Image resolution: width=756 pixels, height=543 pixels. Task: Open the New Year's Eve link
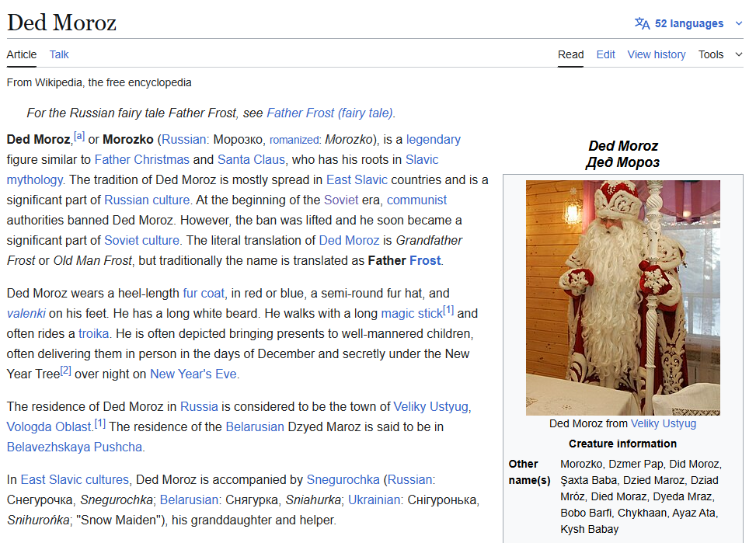tap(193, 374)
